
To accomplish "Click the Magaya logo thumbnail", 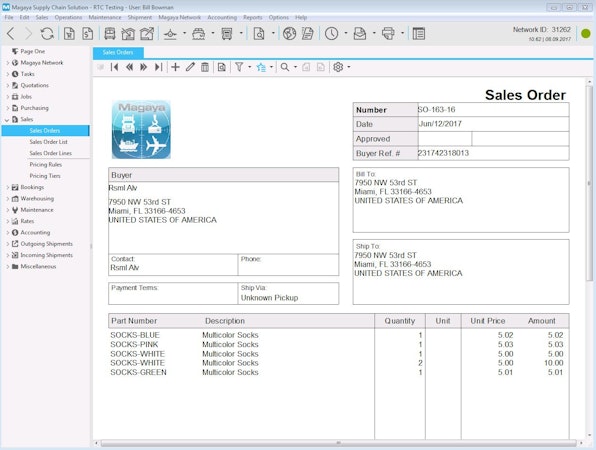I will (141, 130).
